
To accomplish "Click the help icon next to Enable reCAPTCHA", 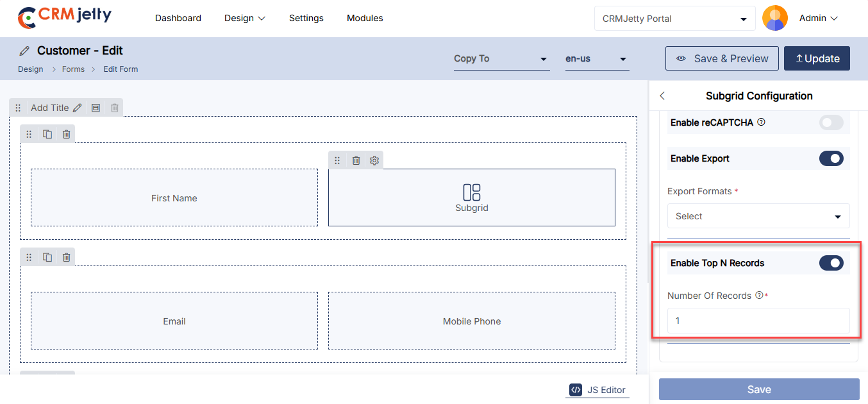I will 761,122.
